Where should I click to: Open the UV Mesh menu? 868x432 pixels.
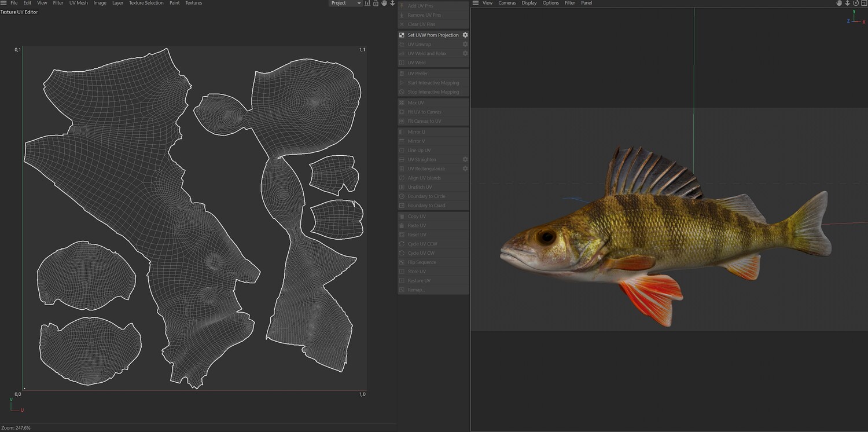tap(79, 3)
